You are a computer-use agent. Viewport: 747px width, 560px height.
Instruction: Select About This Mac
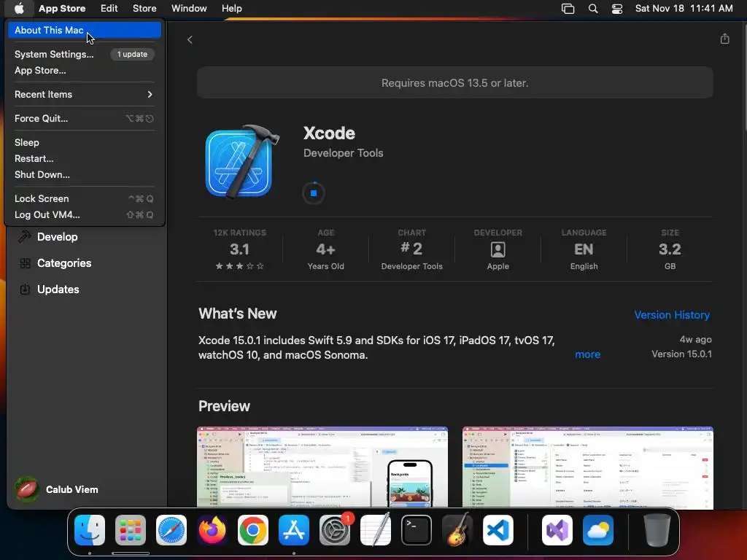[85, 30]
